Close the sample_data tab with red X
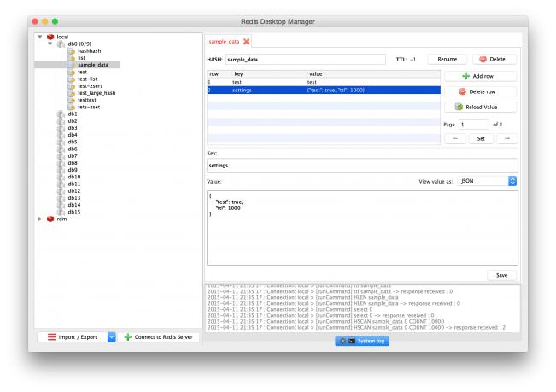This screenshot has height=392, width=556. pos(247,42)
